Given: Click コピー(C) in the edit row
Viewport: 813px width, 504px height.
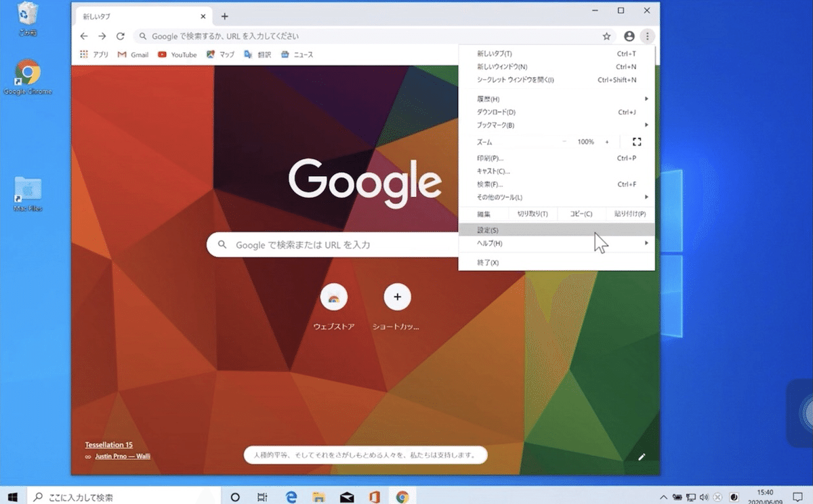Looking at the screenshot, I should tap(581, 214).
